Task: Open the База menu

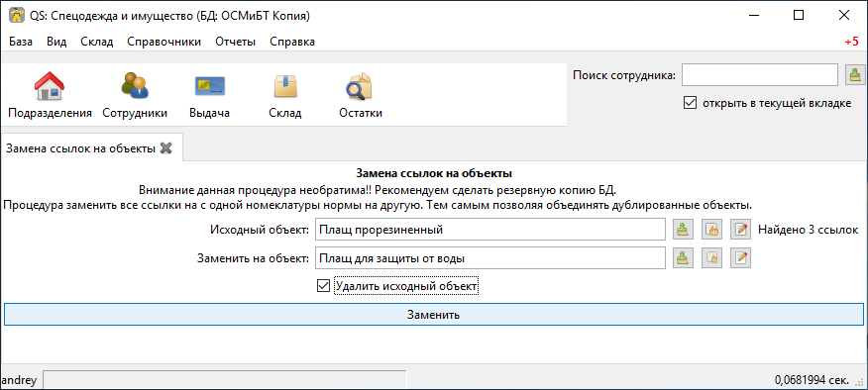Action: tap(21, 42)
